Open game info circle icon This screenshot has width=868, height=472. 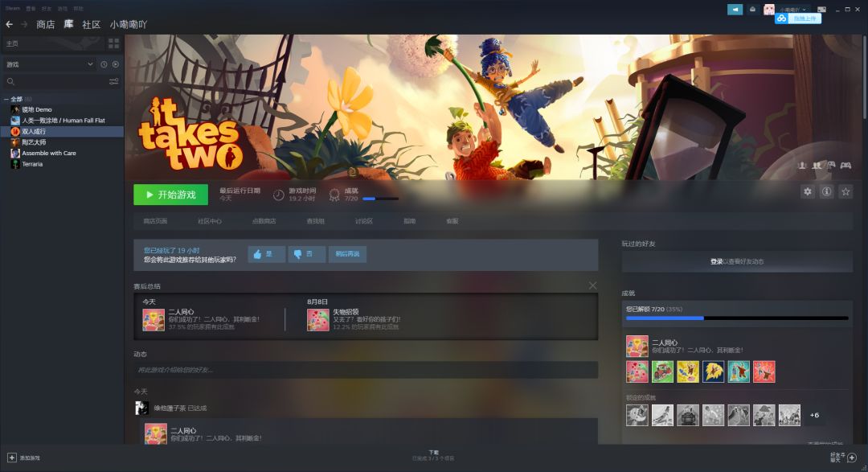826,191
